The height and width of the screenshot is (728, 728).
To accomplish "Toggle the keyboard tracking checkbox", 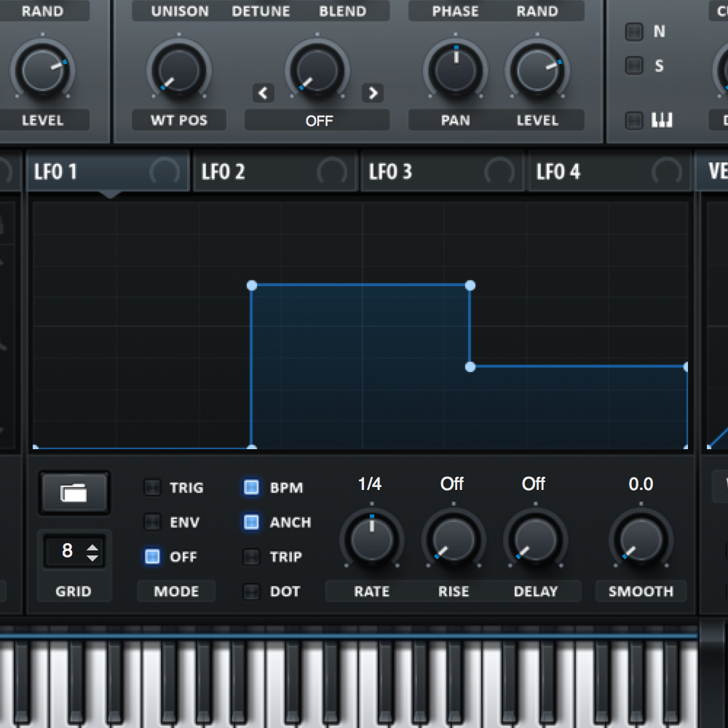I will [x=634, y=120].
